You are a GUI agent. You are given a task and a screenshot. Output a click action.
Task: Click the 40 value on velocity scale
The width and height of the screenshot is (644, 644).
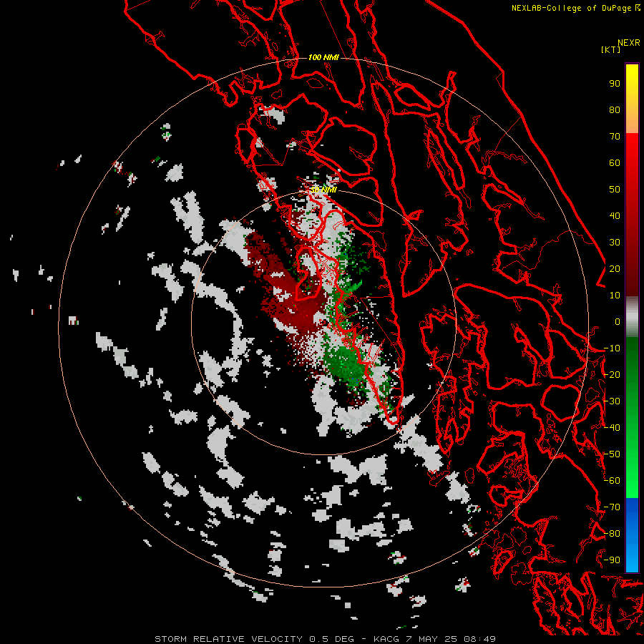point(615,215)
